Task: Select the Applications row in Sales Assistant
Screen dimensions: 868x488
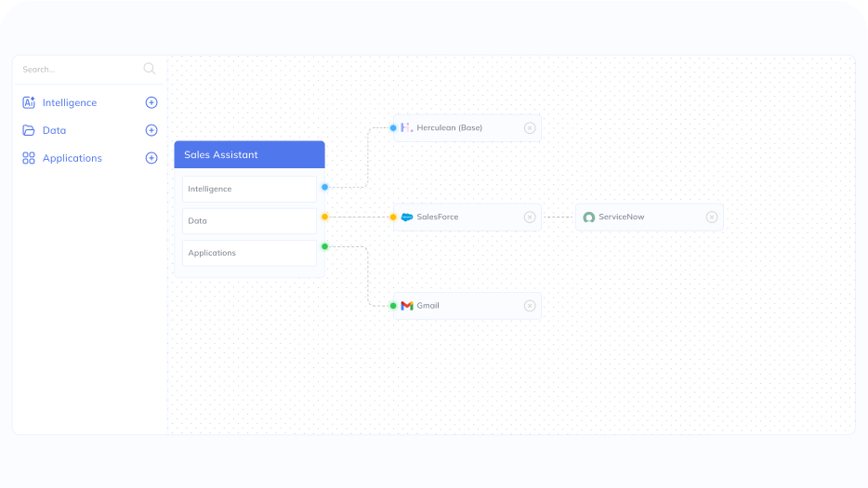Action: 249,253
